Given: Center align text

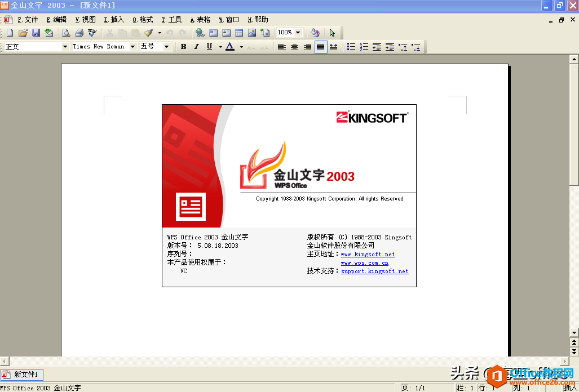Looking at the screenshot, I should (x=295, y=47).
